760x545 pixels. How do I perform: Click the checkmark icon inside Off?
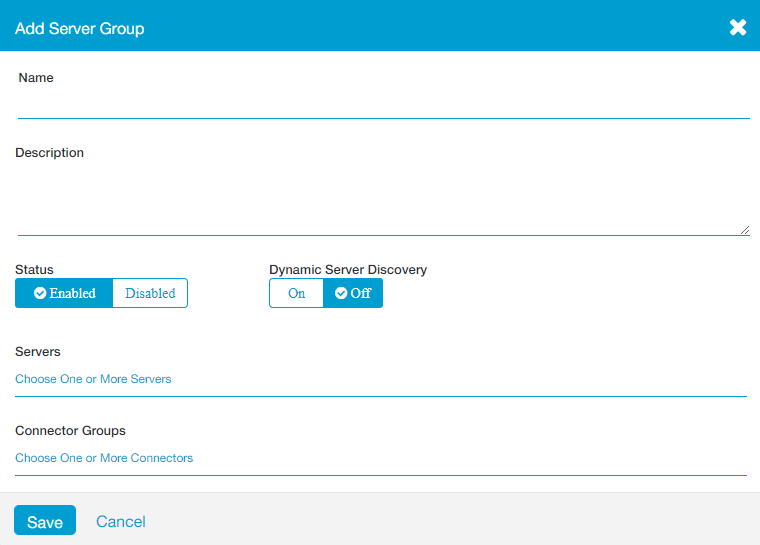(341, 294)
